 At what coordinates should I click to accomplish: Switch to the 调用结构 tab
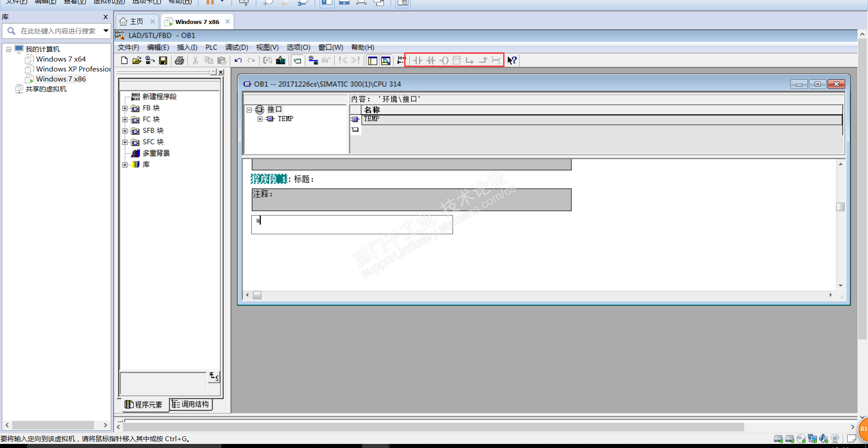tap(190, 404)
